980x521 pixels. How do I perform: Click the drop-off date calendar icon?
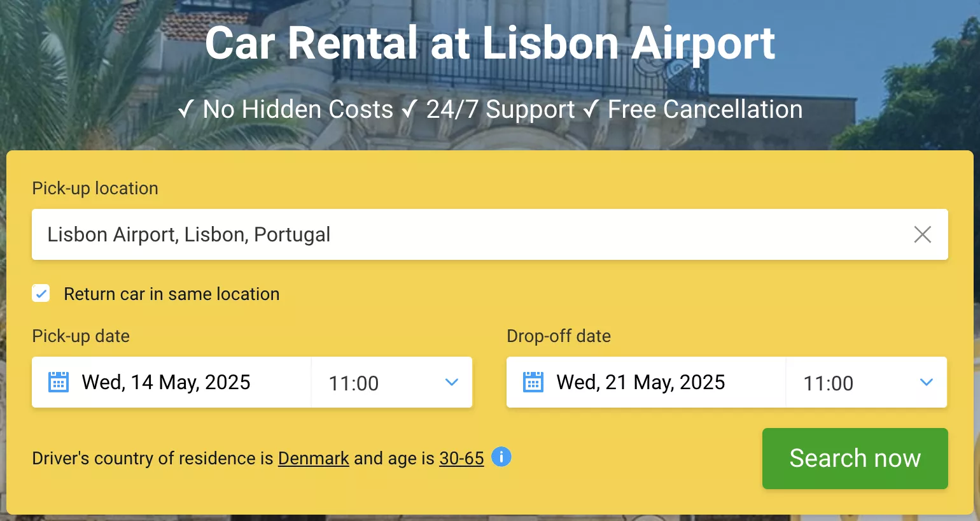[x=533, y=382]
